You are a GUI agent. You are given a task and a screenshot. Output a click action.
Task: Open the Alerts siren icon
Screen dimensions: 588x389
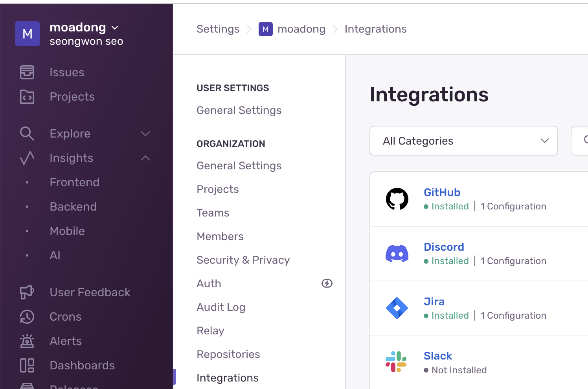click(27, 341)
